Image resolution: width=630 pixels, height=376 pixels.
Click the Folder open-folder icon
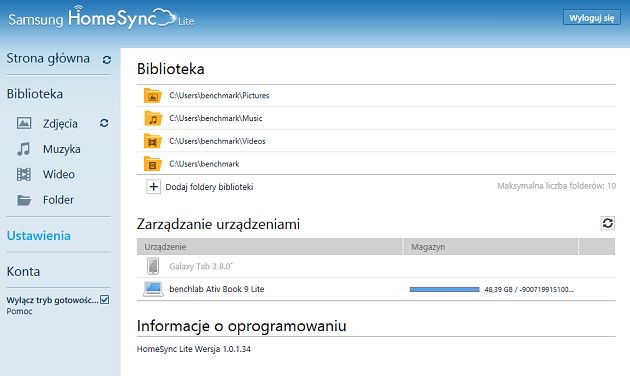click(24, 200)
